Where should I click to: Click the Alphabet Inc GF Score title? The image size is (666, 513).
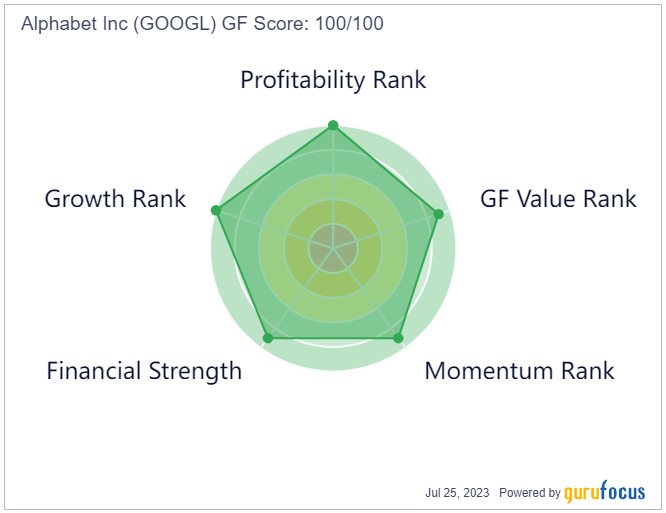coord(202,24)
